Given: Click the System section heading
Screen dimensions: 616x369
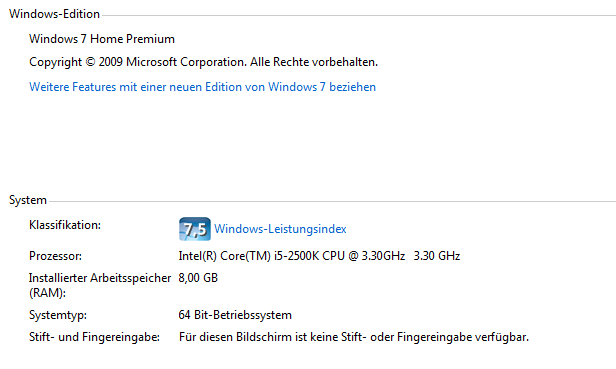Looking at the screenshot, I should (x=28, y=200).
